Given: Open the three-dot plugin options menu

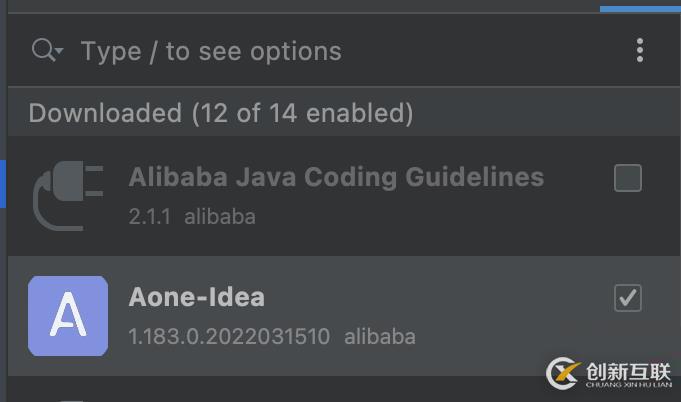Looking at the screenshot, I should pyautogui.click(x=640, y=50).
